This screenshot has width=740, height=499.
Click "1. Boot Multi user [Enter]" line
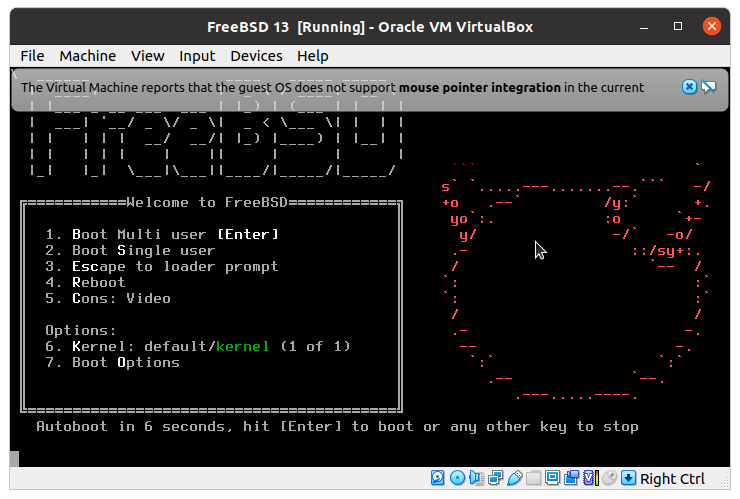(162, 234)
